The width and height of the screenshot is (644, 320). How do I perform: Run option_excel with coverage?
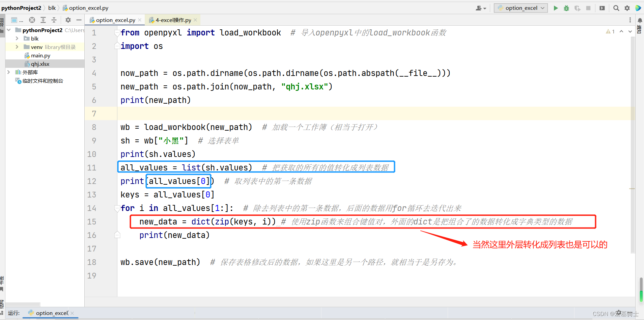(578, 8)
